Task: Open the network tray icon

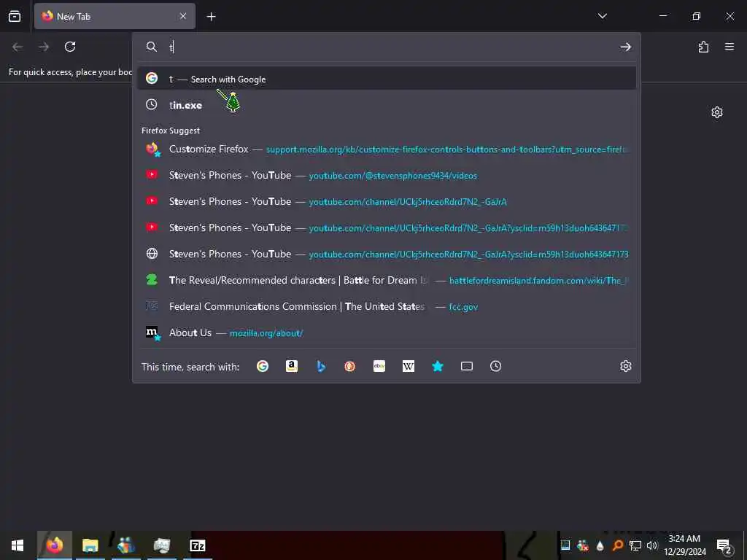Action: click(x=635, y=545)
